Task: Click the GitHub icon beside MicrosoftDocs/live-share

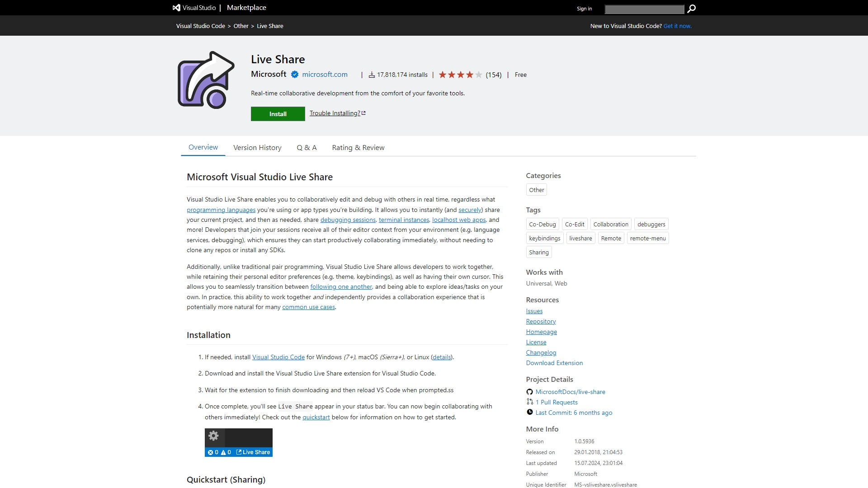Action: tap(529, 392)
